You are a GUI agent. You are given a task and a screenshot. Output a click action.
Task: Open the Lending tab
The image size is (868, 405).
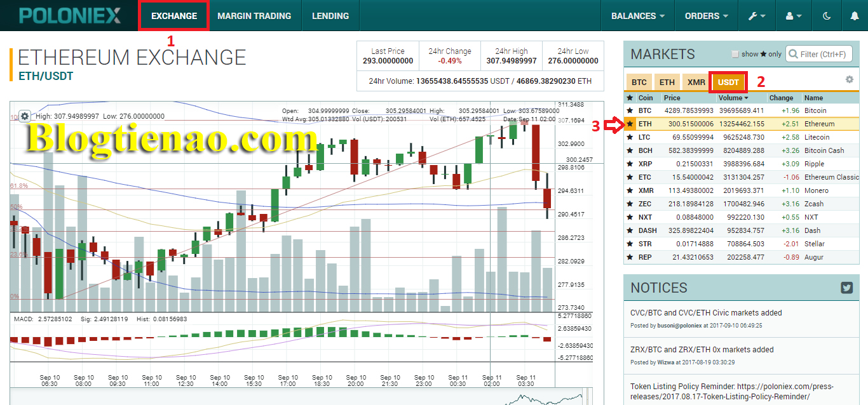tap(330, 16)
